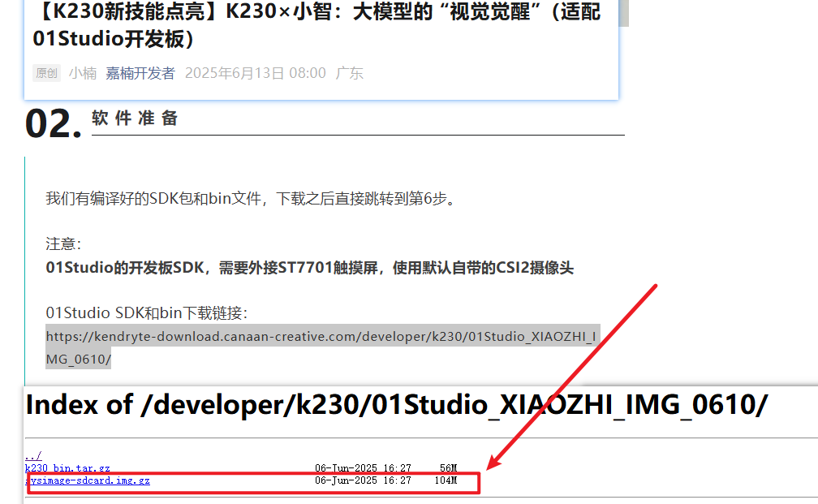The image size is (818, 504).
Task: Open the K230×小智 article title link
Action: click(x=316, y=24)
